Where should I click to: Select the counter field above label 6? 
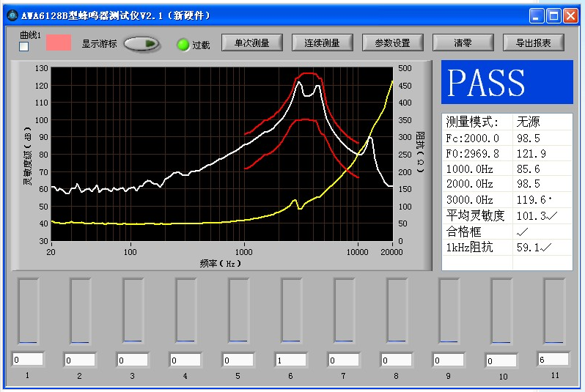[x=290, y=360]
